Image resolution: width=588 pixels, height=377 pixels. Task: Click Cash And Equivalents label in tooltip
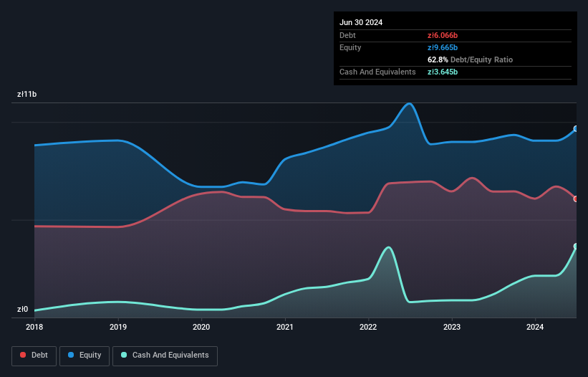tap(377, 72)
